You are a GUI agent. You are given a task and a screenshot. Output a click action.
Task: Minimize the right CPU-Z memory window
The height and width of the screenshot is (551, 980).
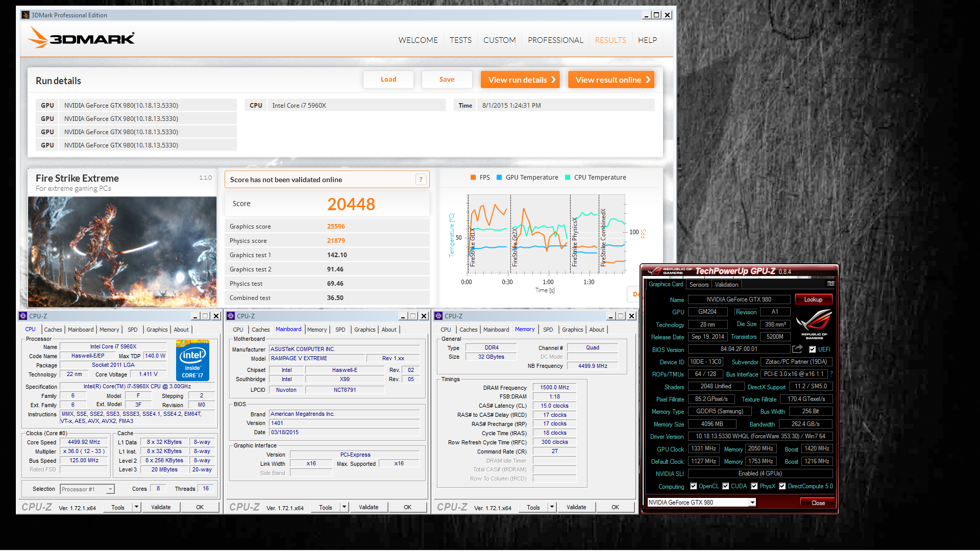click(x=610, y=316)
